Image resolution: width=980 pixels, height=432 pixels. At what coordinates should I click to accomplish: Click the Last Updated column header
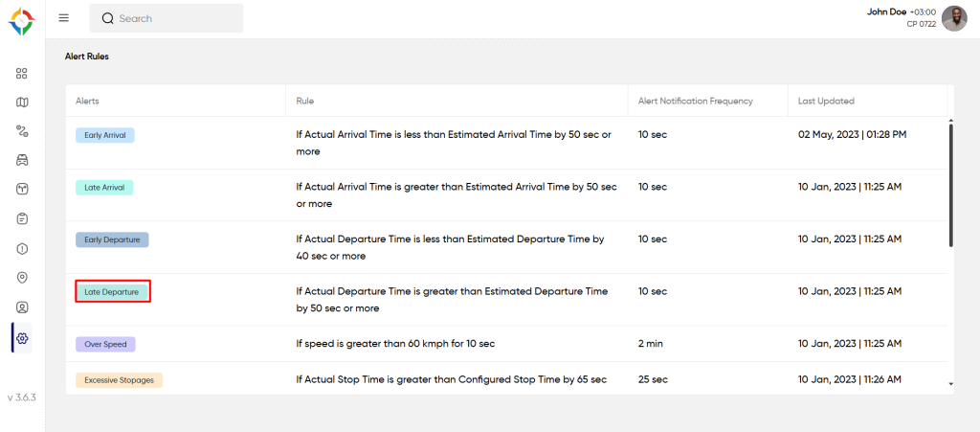point(826,101)
